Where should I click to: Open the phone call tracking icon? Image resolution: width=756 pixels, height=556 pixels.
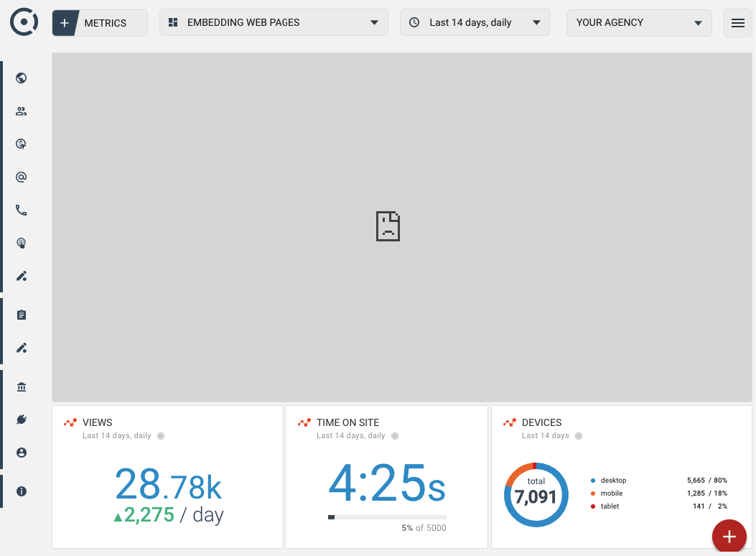click(22, 210)
